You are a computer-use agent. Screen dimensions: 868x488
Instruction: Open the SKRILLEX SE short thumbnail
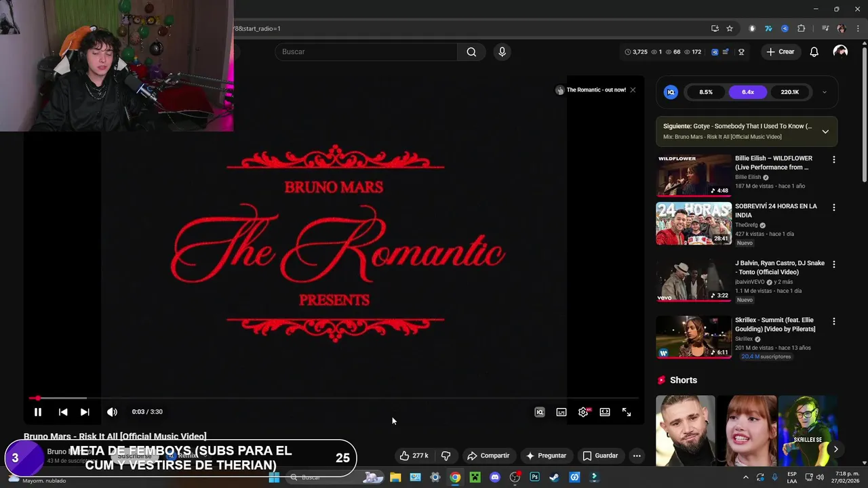808,430
